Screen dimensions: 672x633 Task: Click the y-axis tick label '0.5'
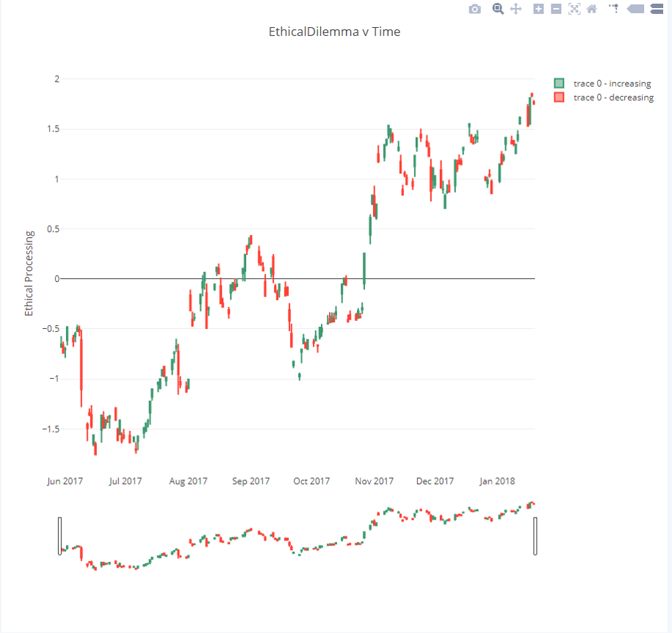(53, 229)
